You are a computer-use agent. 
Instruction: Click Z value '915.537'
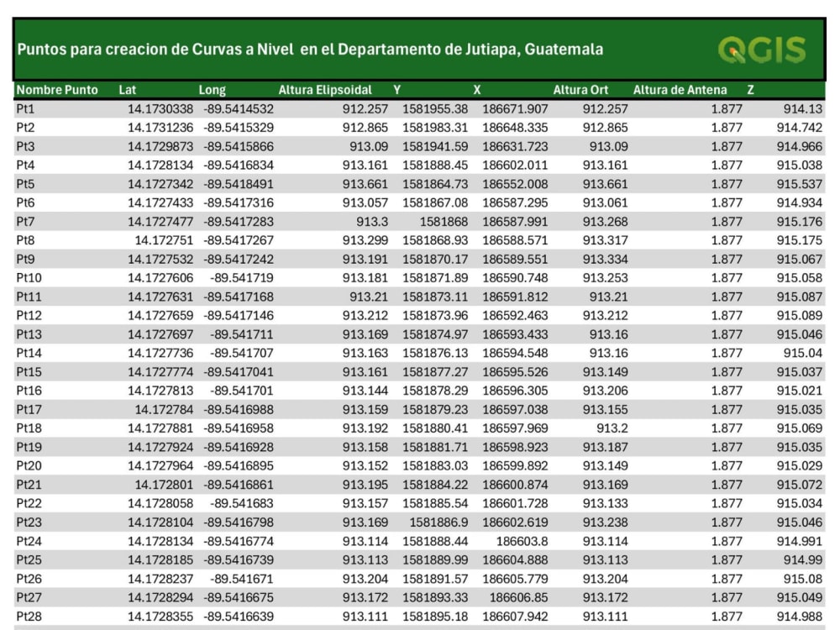tap(800, 184)
